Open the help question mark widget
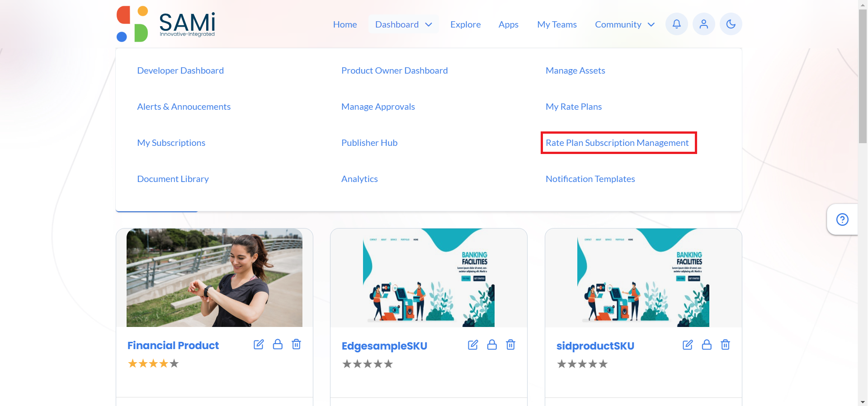Screen dimensions: 868x406 (842, 219)
